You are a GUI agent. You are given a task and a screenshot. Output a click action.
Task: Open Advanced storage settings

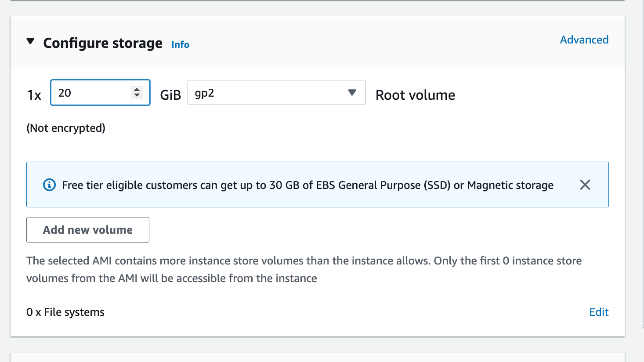click(584, 40)
